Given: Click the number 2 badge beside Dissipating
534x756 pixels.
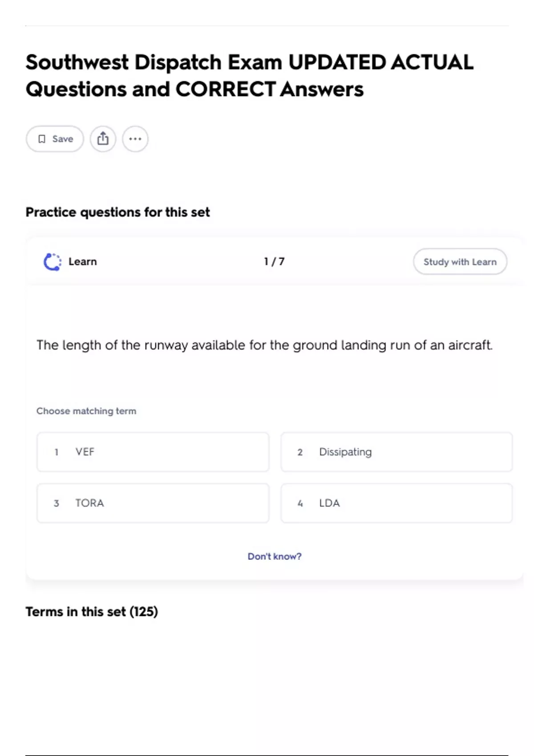Looking at the screenshot, I should pos(300,452).
